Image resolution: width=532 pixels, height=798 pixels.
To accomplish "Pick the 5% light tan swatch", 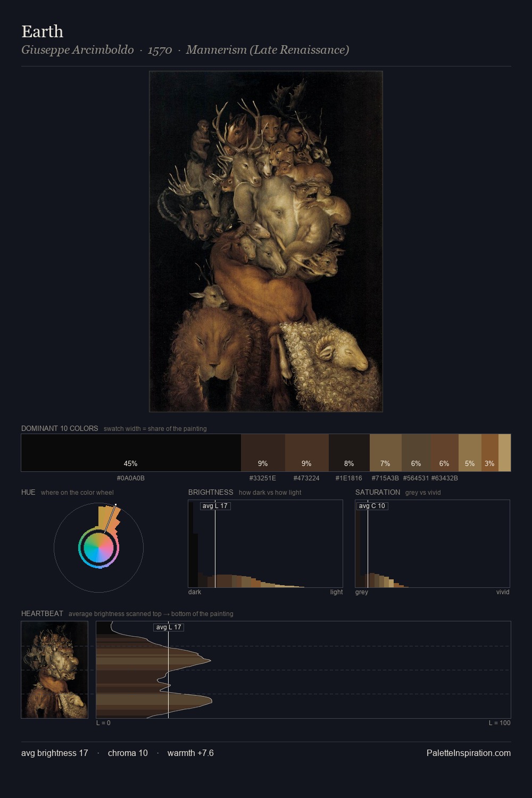I will click(x=470, y=453).
